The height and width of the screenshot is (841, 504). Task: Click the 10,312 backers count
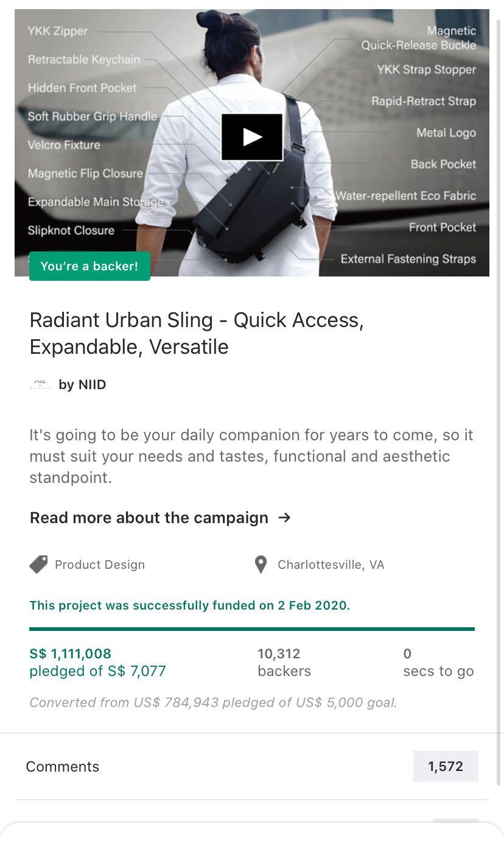click(x=279, y=653)
